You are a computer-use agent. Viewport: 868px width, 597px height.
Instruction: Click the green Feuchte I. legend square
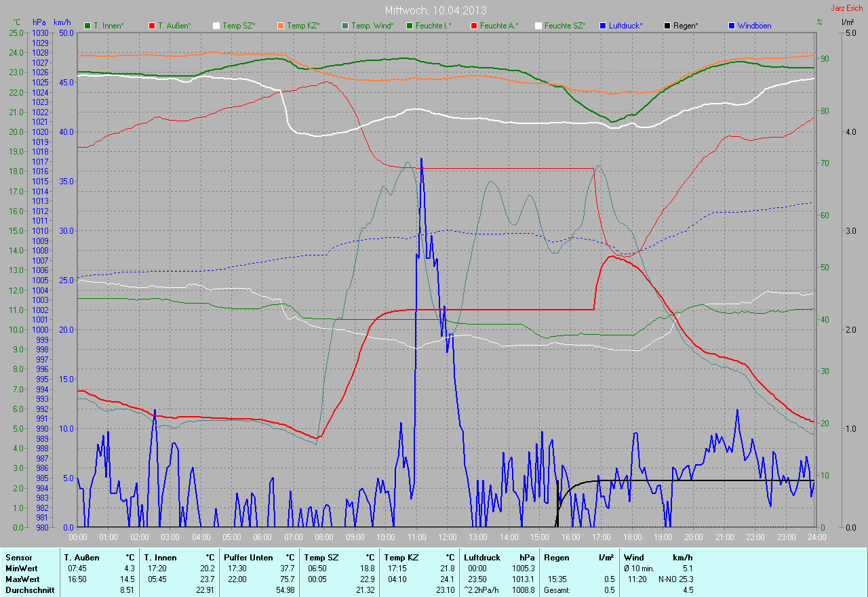(x=410, y=26)
